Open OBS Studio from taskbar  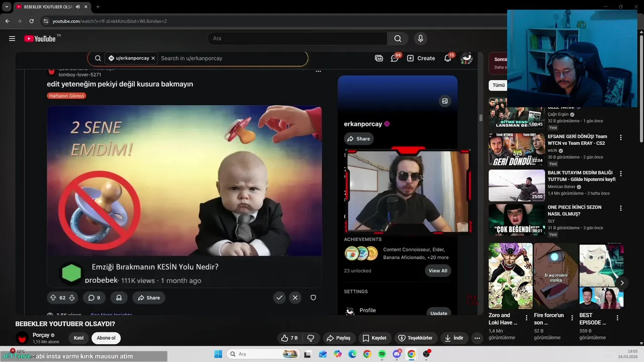pos(427,354)
